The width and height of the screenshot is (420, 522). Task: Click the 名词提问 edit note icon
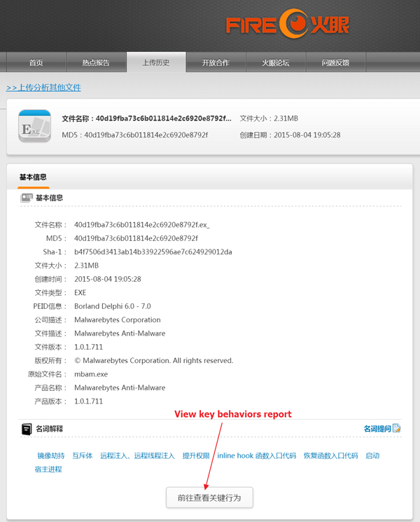pyautogui.click(x=397, y=428)
